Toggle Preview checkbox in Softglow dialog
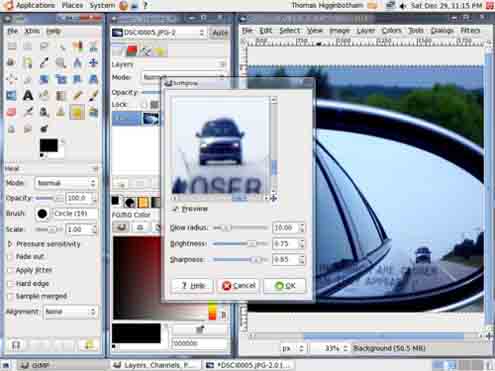The image size is (495, 371). pyautogui.click(x=175, y=209)
